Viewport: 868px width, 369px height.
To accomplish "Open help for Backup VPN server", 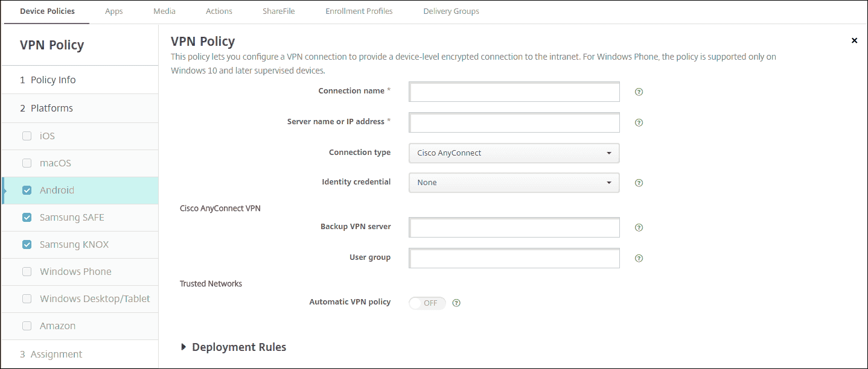I will pyautogui.click(x=639, y=228).
